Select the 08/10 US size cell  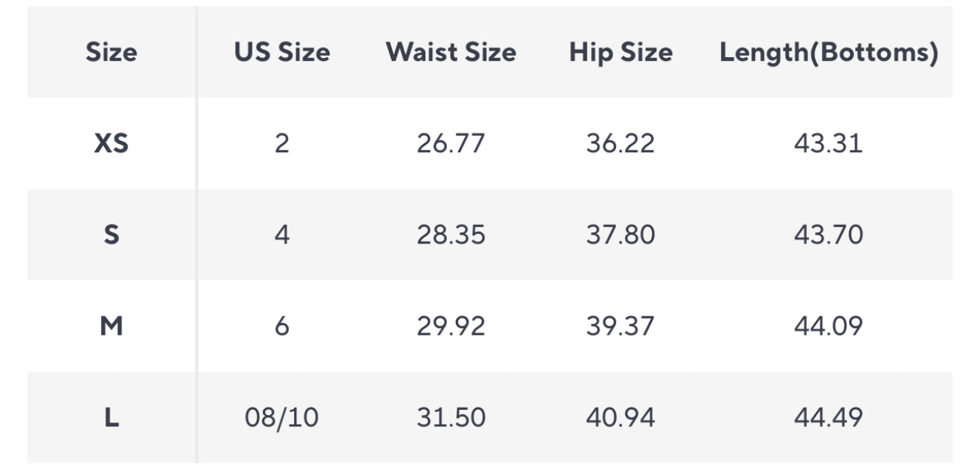[282, 417]
